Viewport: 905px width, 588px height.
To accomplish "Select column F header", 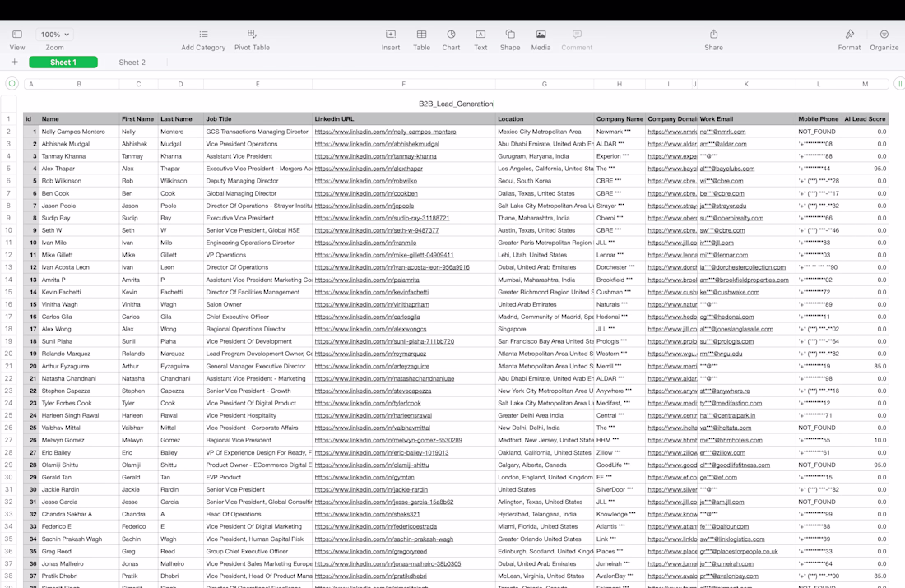I will 403,84.
